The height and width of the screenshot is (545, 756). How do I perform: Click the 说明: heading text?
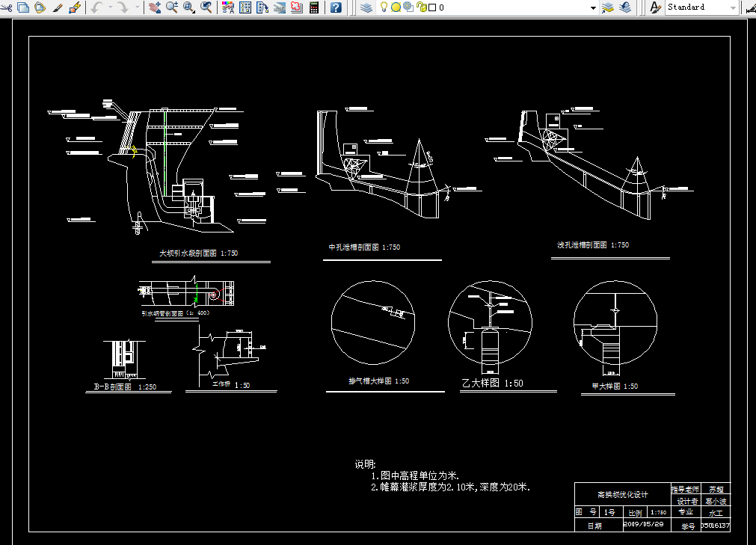[366, 464]
